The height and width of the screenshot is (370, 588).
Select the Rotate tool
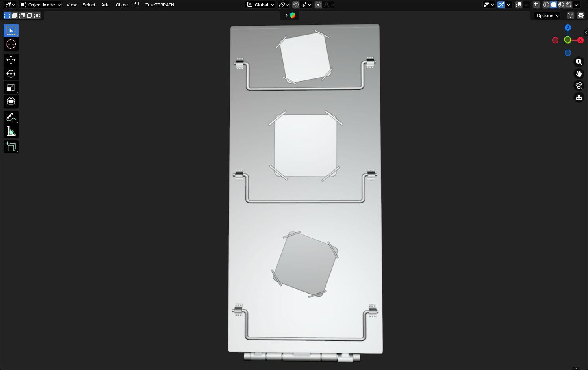click(11, 74)
